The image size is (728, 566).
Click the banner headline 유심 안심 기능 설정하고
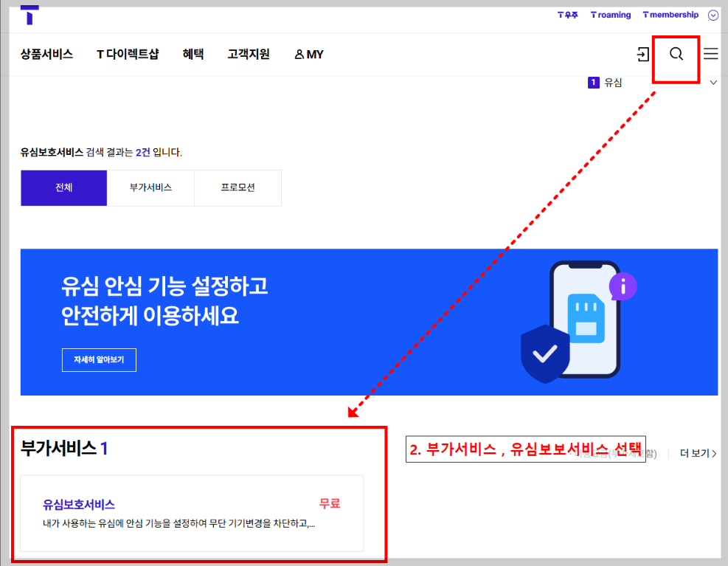click(x=164, y=286)
